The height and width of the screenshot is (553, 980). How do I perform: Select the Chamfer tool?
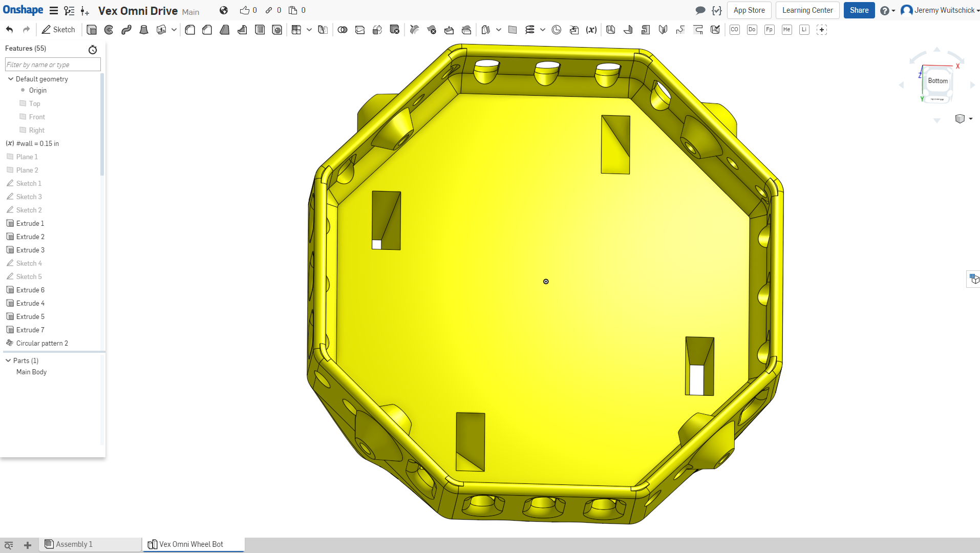207,30
